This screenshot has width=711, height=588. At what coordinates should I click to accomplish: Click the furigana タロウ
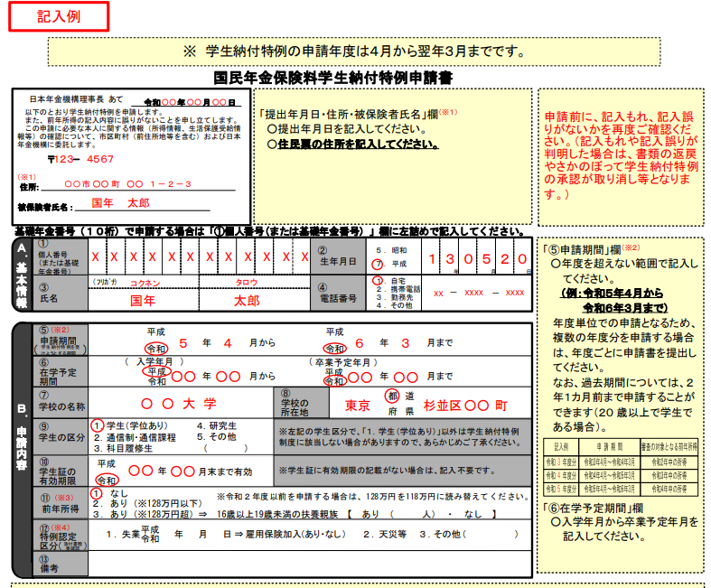[x=247, y=283]
